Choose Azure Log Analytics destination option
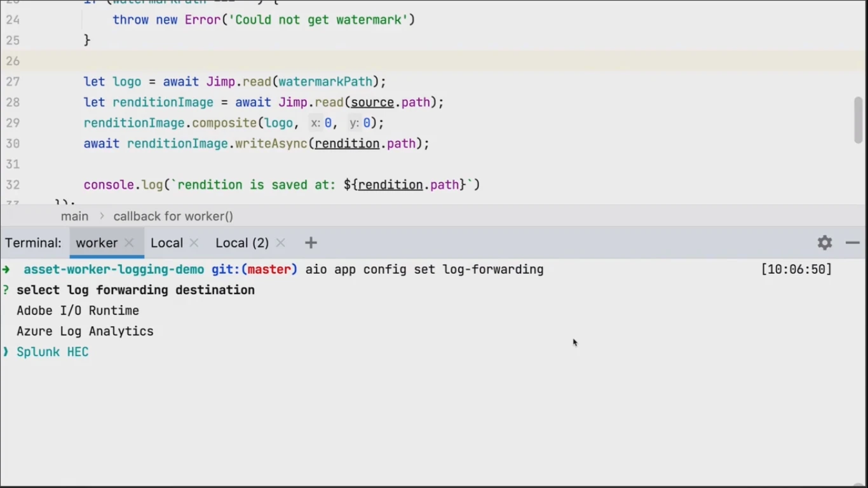 (x=85, y=331)
